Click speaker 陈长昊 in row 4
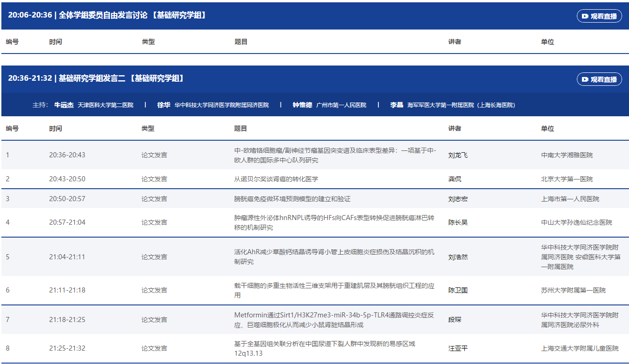 click(458, 222)
